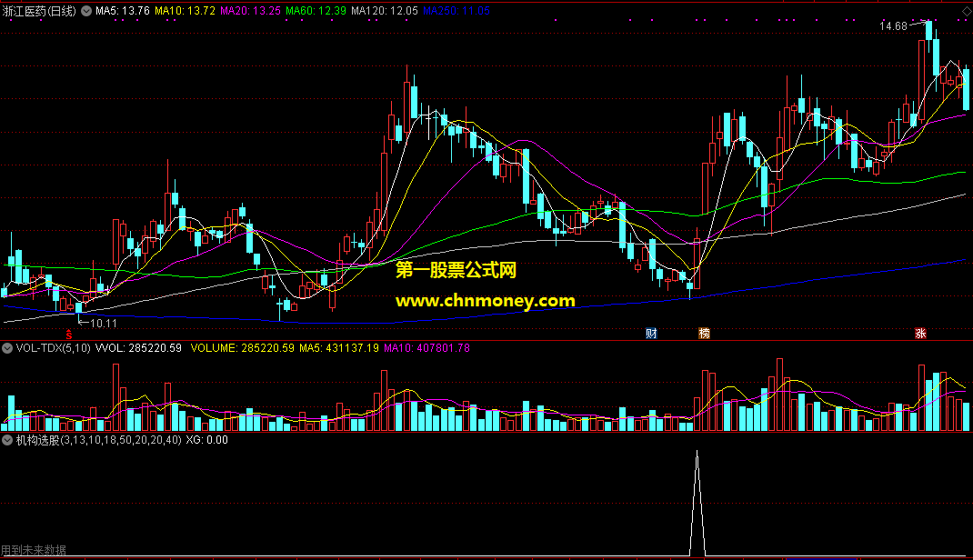
Task: Expand the VOL-TDX indicator dropdown arrow
Action: [7, 348]
